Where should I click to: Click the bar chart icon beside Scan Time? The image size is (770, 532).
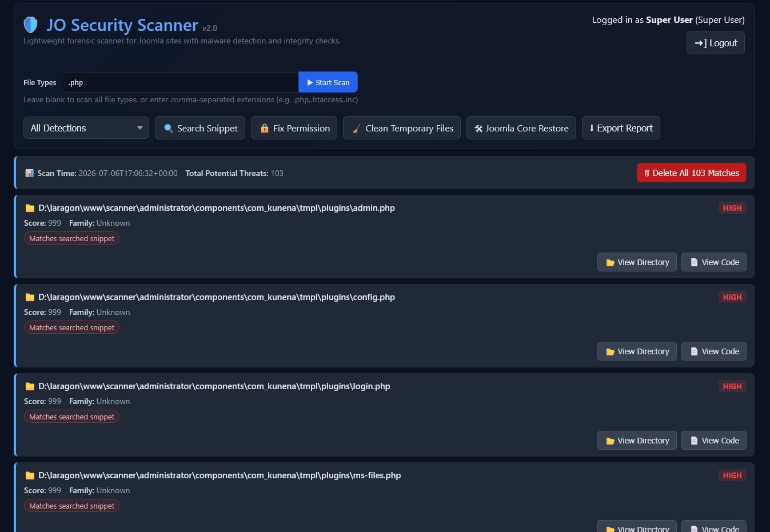29,173
